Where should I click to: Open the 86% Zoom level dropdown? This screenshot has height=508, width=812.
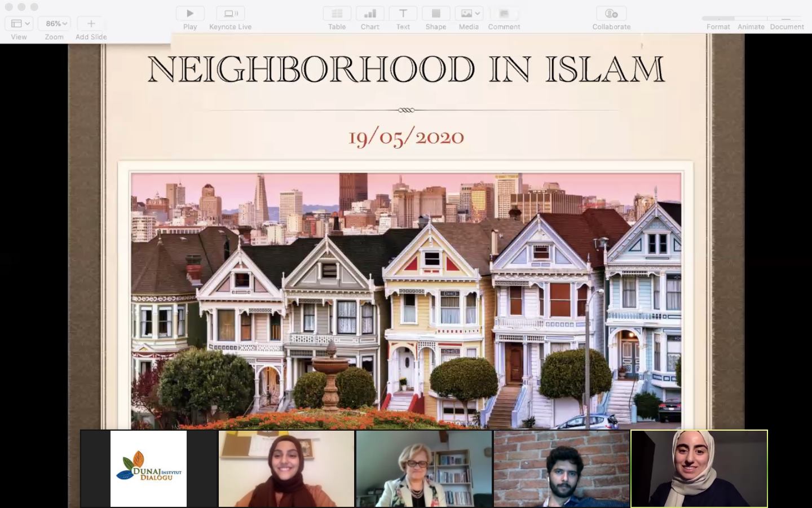(x=54, y=24)
